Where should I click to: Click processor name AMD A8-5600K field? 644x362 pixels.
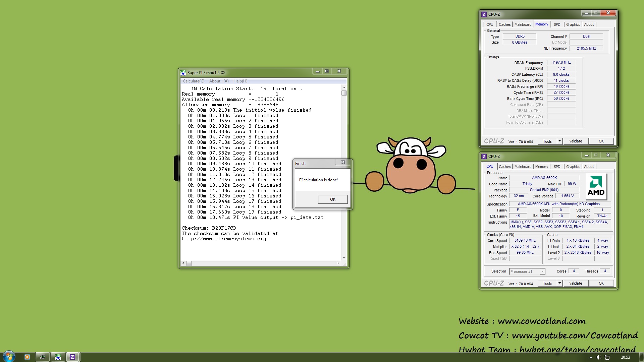coord(544,178)
